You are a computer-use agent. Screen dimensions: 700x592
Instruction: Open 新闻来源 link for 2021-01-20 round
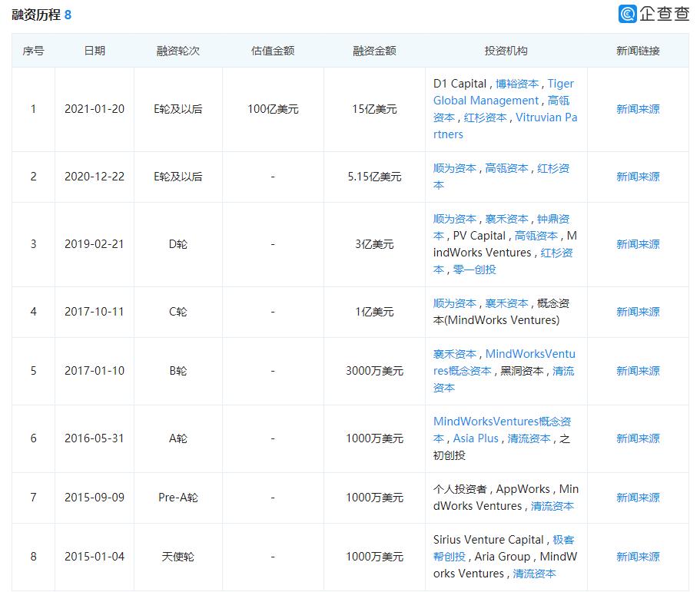tap(638, 109)
